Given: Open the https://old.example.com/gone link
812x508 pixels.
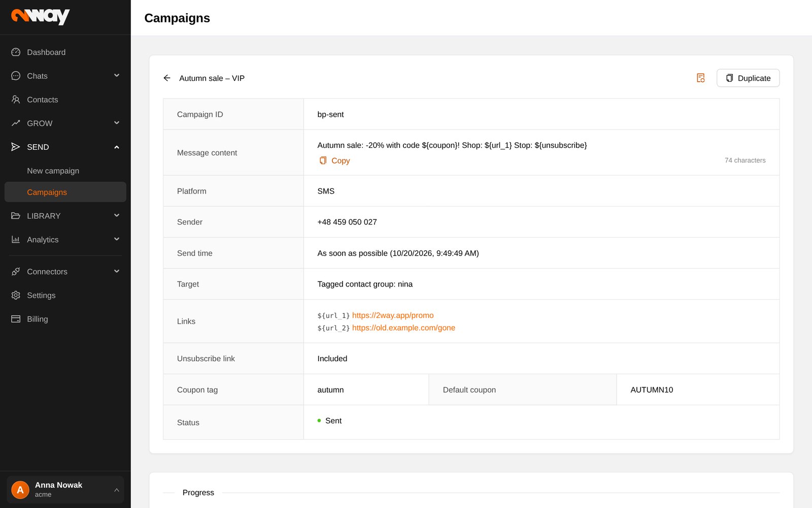Looking at the screenshot, I should (403, 328).
